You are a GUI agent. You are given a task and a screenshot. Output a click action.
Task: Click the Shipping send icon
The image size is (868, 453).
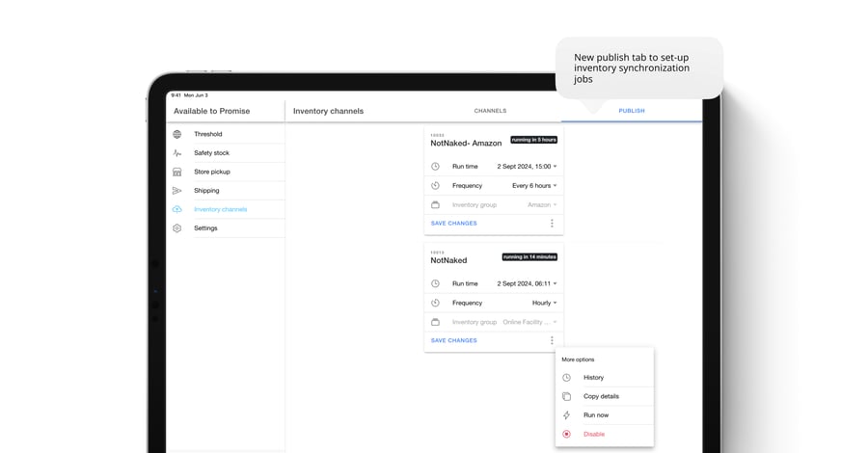176,191
